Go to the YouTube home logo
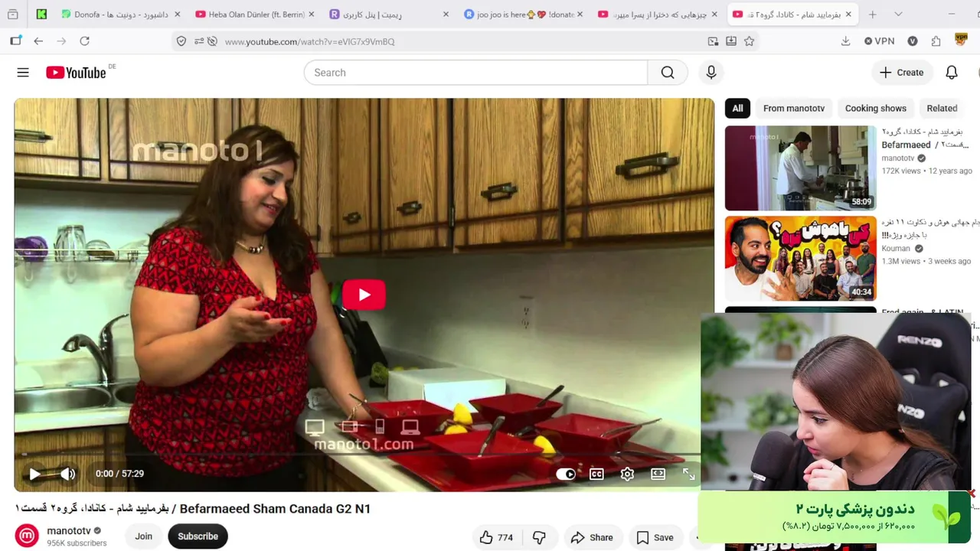The height and width of the screenshot is (551, 980). 76,73
